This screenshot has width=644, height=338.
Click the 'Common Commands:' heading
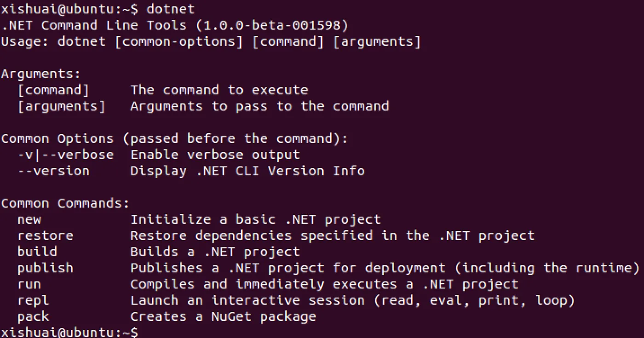tap(65, 203)
